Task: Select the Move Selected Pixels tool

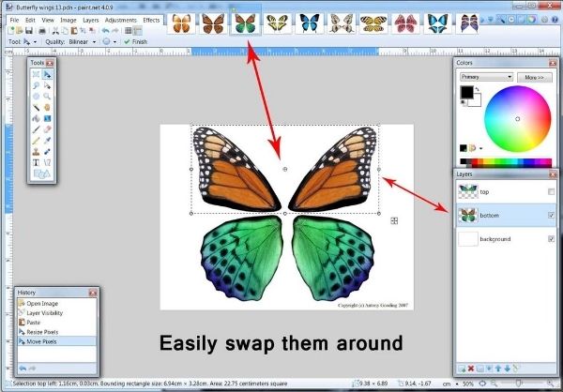Action: 47,74
